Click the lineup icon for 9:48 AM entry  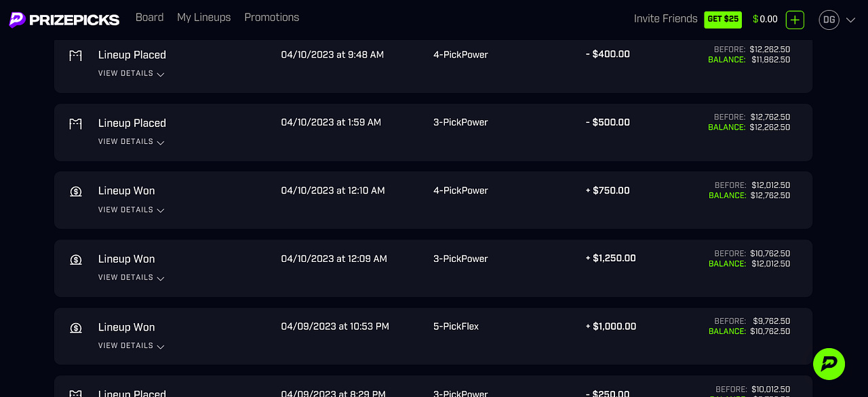(75, 56)
